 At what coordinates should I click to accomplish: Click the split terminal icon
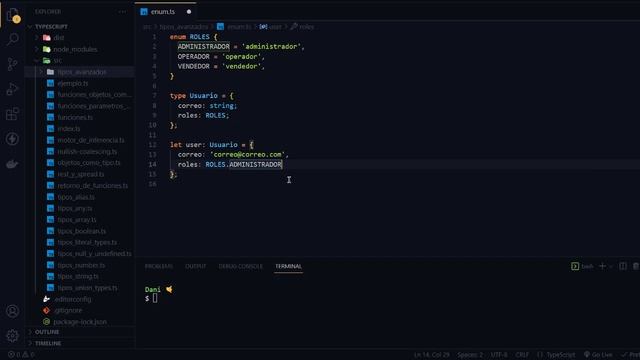623,266
